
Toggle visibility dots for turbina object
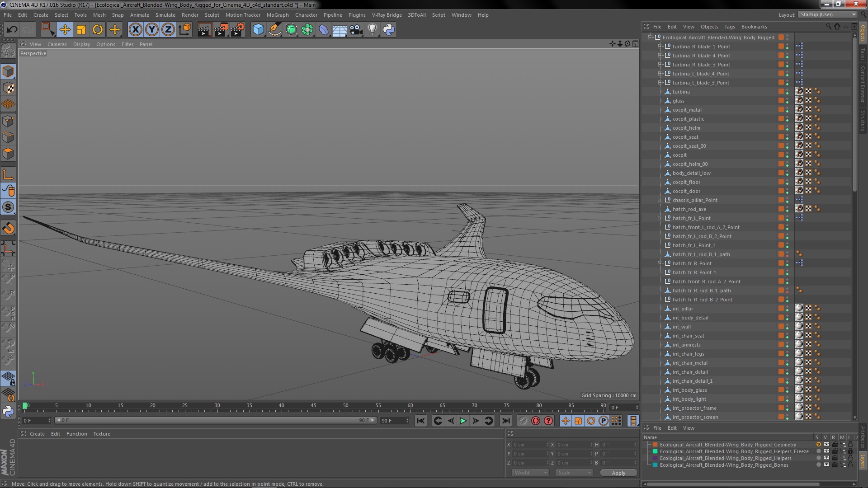[787, 92]
